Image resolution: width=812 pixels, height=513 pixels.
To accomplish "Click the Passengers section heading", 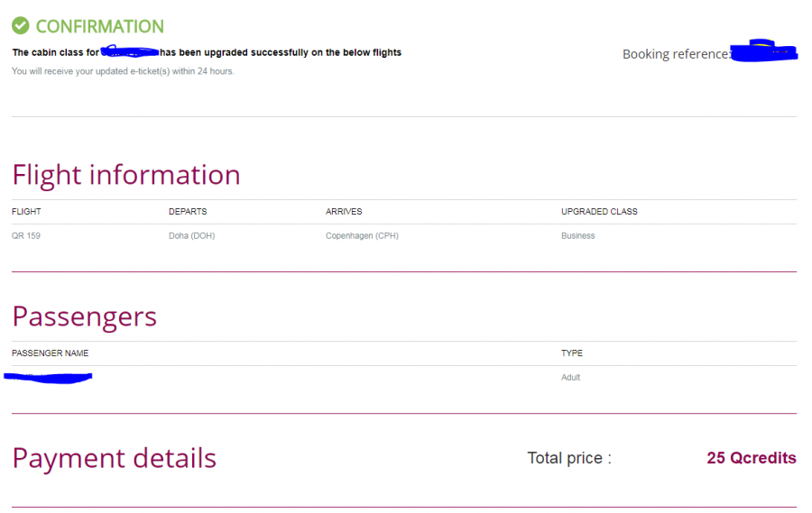I will pyautogui.click(x=85, y=316).
